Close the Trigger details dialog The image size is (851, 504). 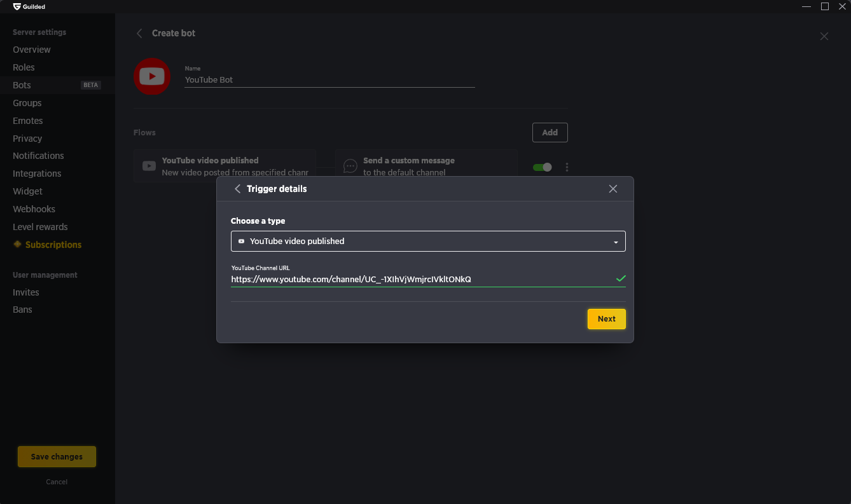[613, 189]
